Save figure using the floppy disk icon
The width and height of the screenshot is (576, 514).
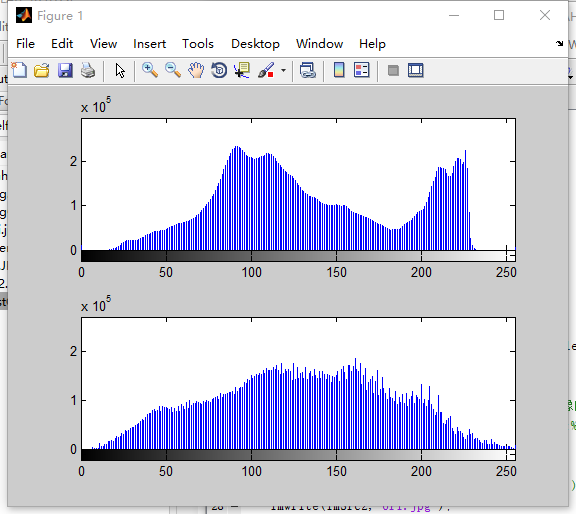point(65,70)
